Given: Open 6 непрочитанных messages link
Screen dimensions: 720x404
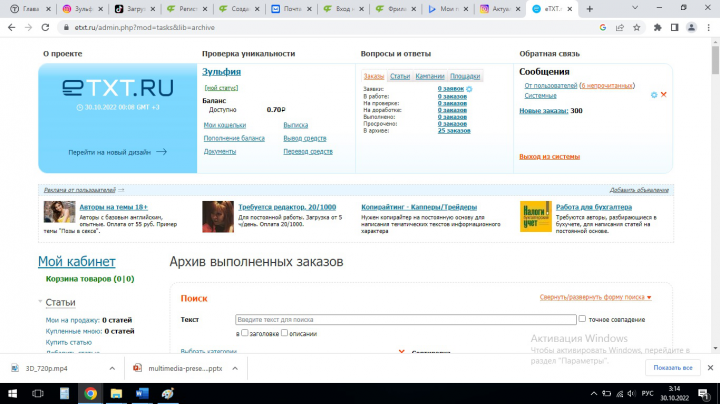Looking at the screenshot, I should coord(607,85).
